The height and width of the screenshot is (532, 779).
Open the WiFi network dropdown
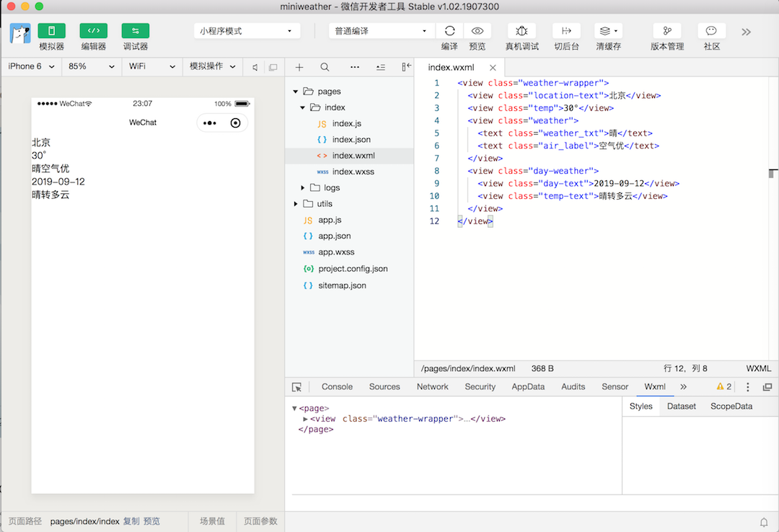point(151,66)
